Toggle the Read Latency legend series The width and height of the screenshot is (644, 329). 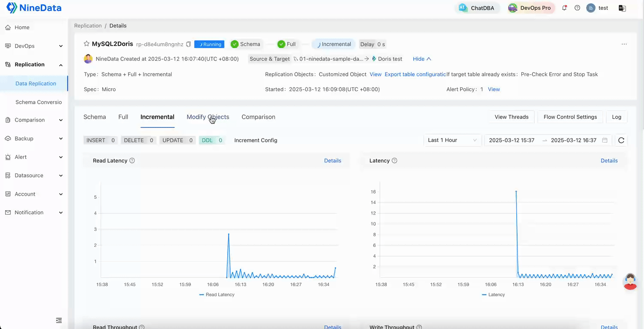217,295
